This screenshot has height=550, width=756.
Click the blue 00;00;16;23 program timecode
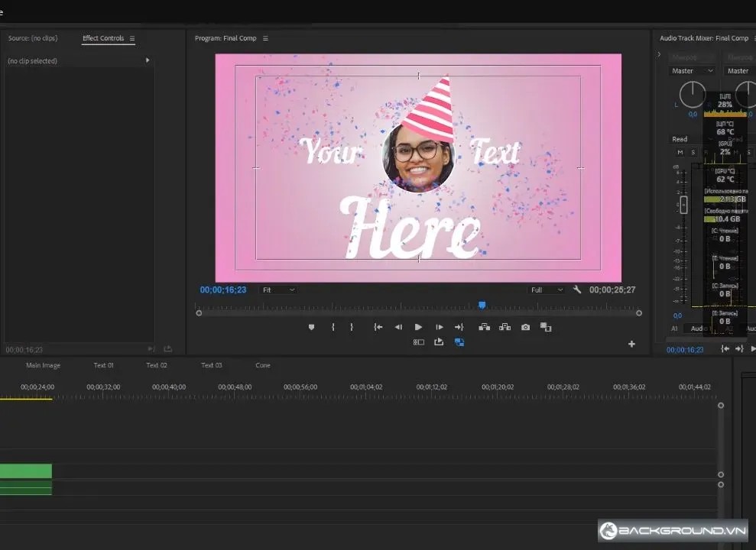click(223, 290)
